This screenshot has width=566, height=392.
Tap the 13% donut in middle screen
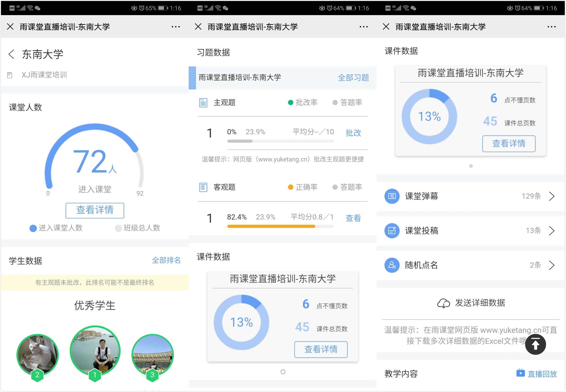coord(241,322)
